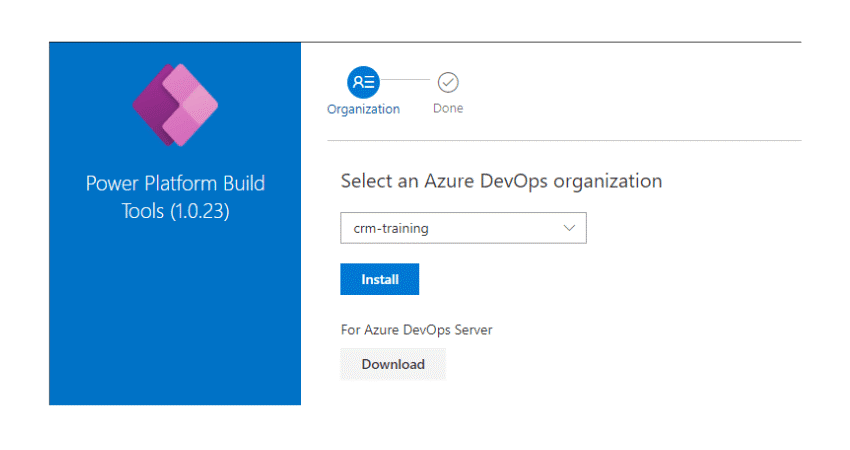This screenshot has height=450, width=850.
Task: Select the Organization step circle icon
Action: pyautogui.click(x=363, y=82)
